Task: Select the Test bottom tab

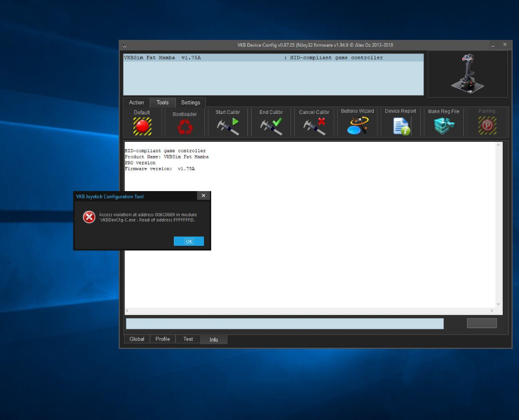Action: click(188, 339)
